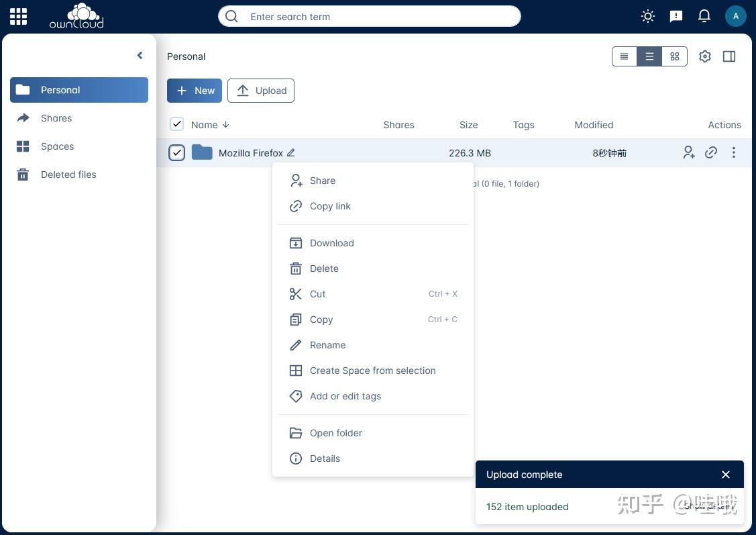This screenshot has width=756, height=535.
Task: Open the app switcher grid icon
Action: [x=17, y=16]
